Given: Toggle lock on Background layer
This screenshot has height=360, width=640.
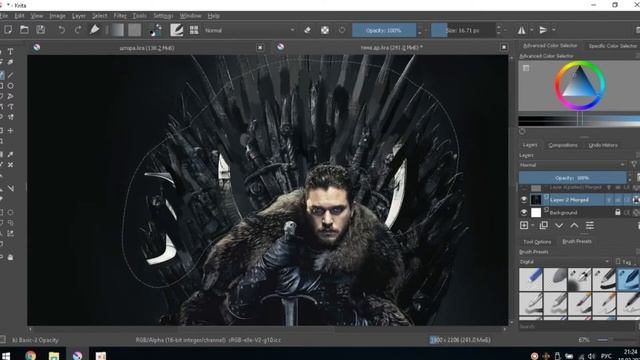Looking at the screenshot, I should click(618, 212).
